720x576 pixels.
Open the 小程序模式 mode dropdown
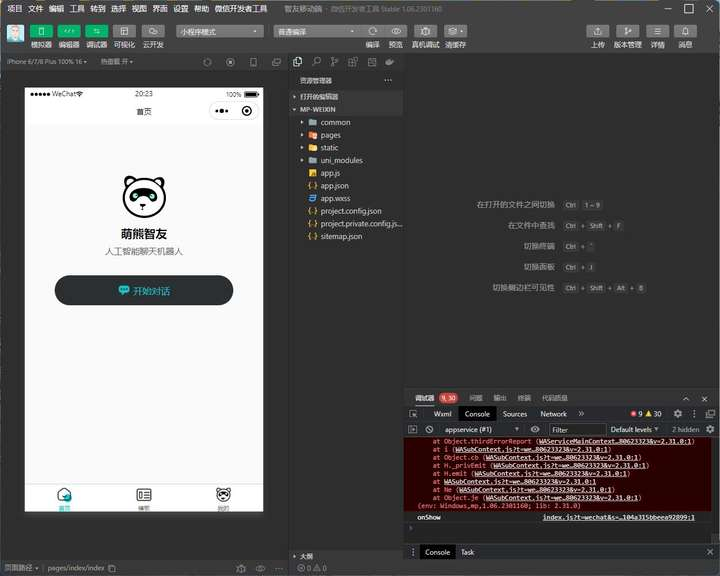click(x=220, y=31)
